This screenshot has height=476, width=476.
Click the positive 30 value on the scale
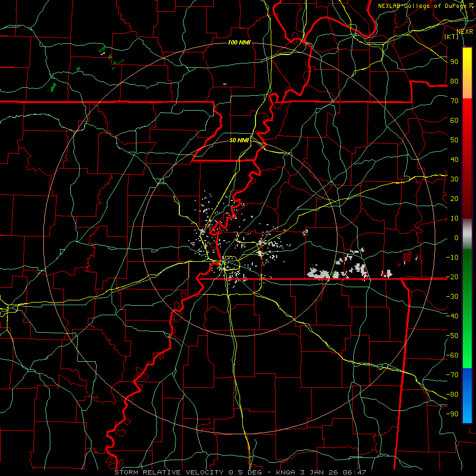point(454,179)
